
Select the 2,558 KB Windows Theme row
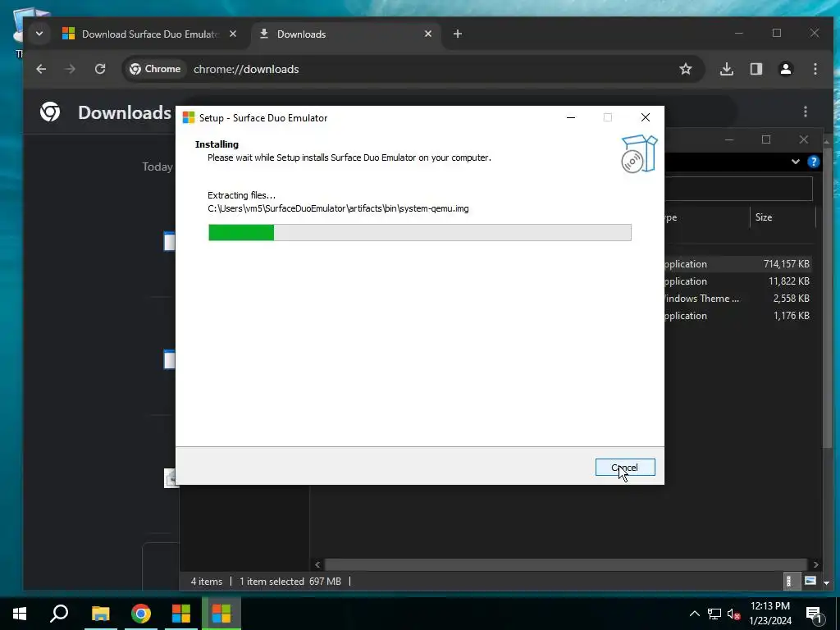[737, 299]
